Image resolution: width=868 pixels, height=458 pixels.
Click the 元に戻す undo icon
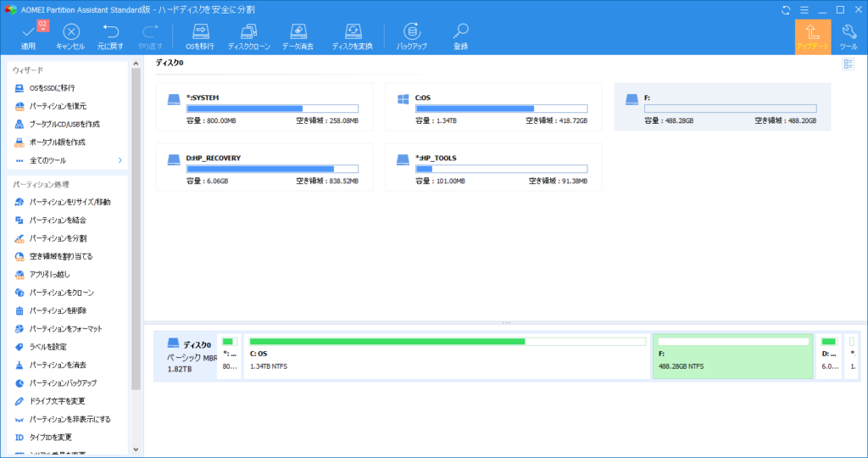(x=110, y=36)
